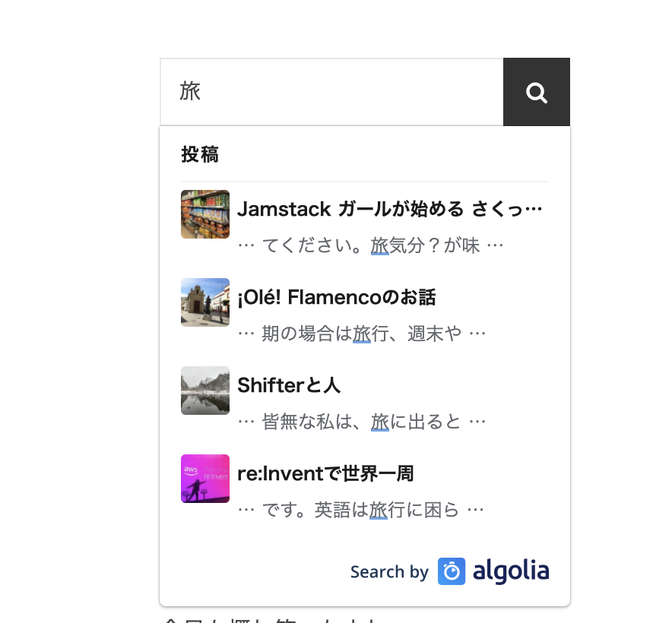
Task: Focus the search input containing 旅
Action: (x=331, y=92)
